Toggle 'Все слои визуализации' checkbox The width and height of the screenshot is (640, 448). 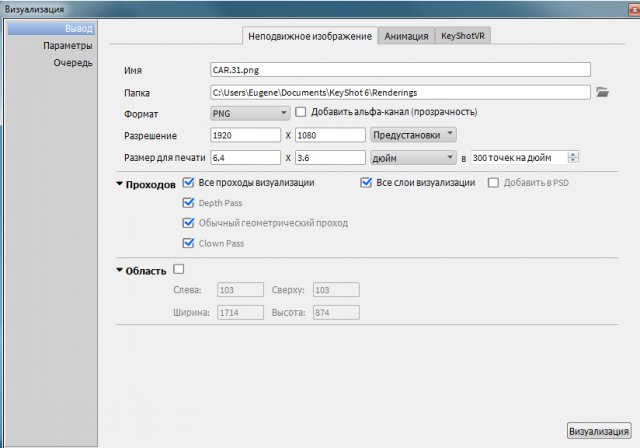point(365,183)
